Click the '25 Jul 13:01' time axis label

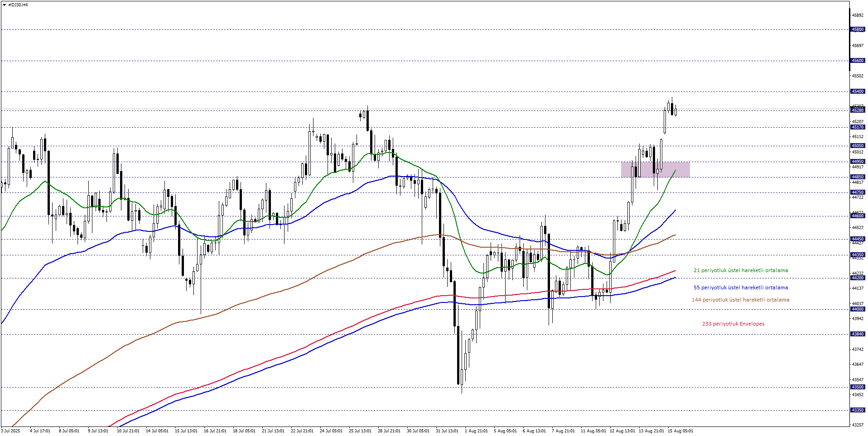pyautogui.click(x=360, y=431)
